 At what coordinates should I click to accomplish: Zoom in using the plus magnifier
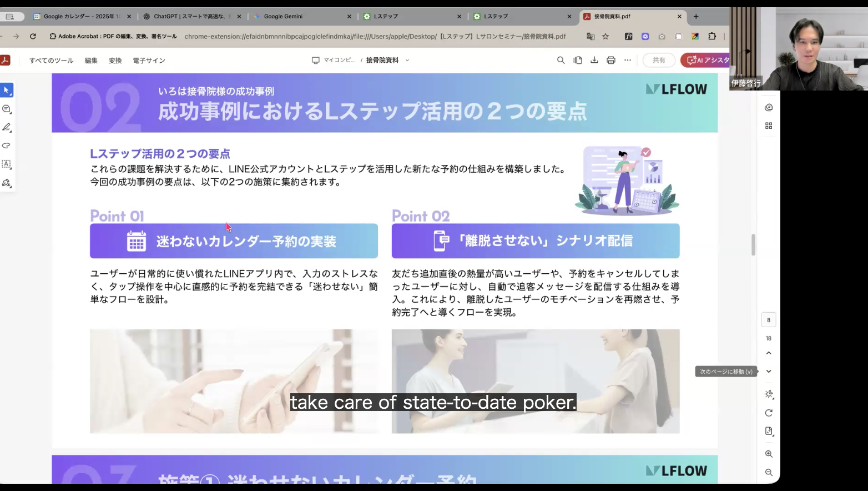coord(769,454)
